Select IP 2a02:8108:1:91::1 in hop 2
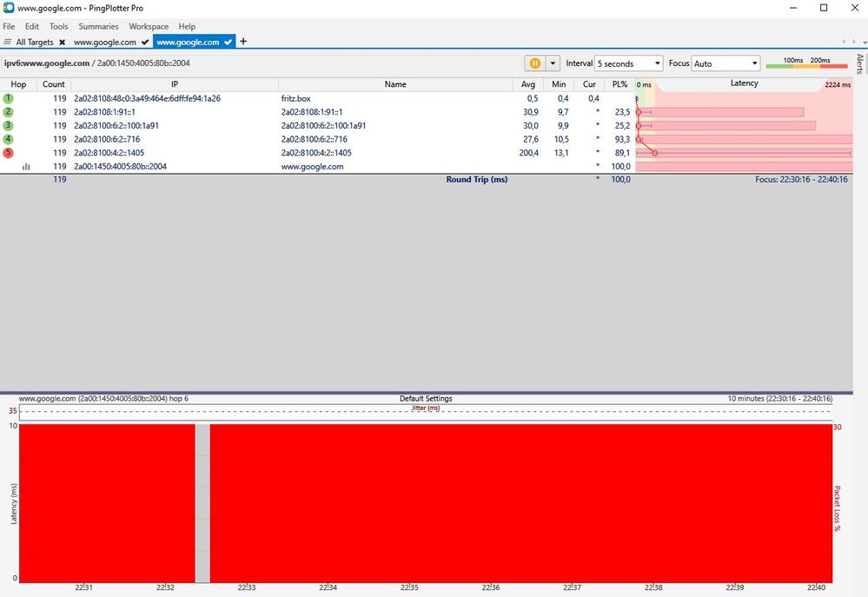Screen dimensions: 868x597 pyautogui.click(x=104, y=112)
